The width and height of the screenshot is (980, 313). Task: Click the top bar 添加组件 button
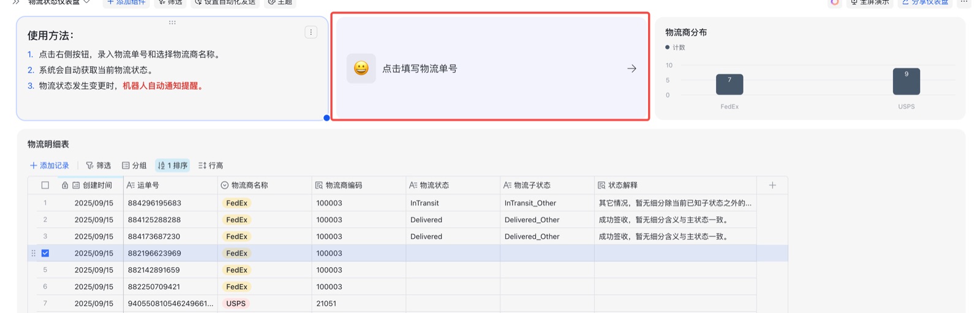click(126, 2)
